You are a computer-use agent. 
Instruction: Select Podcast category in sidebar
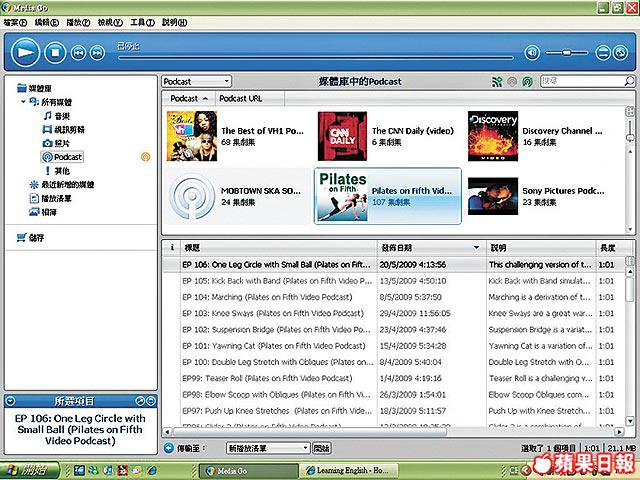[62, 157]
